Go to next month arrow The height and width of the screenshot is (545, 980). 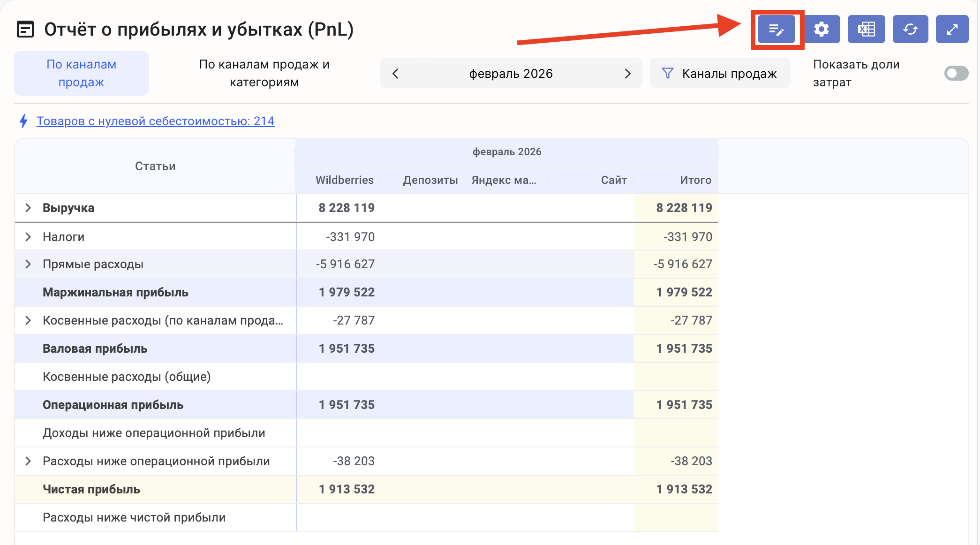[627, 74]
